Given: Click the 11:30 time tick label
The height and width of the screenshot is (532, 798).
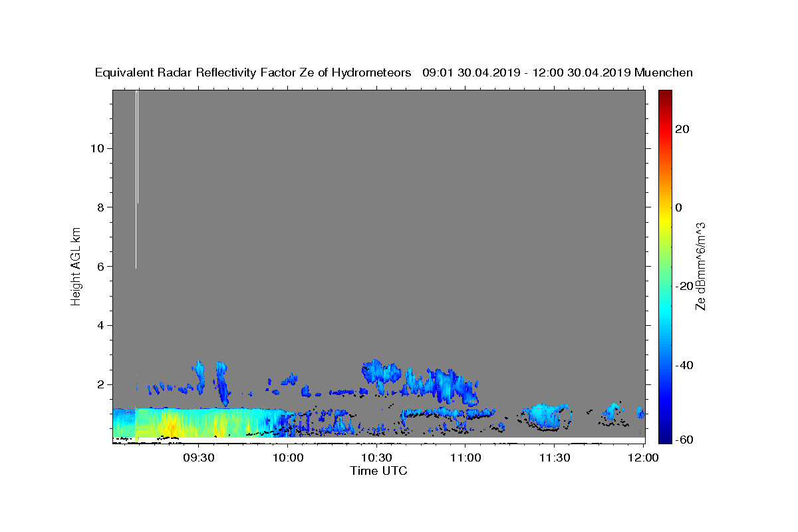Looking at the screenshot, I should click(555, 458).
